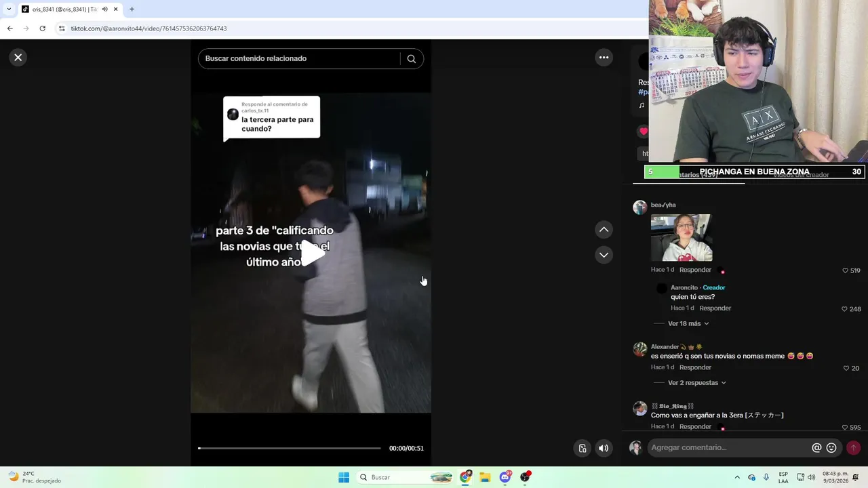Click the microphone icon in system tray
The image size is (868, 488).
click(x=766, y=477)
